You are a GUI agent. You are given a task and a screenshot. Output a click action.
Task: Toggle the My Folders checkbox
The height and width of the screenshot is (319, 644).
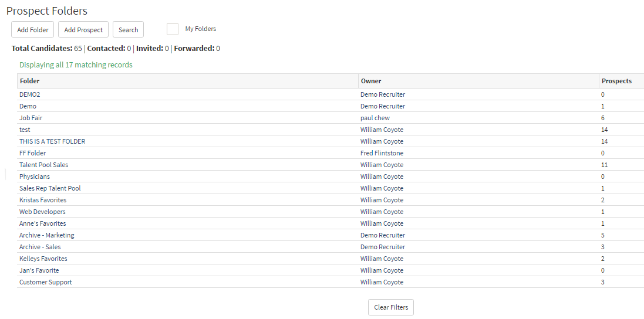173,29
